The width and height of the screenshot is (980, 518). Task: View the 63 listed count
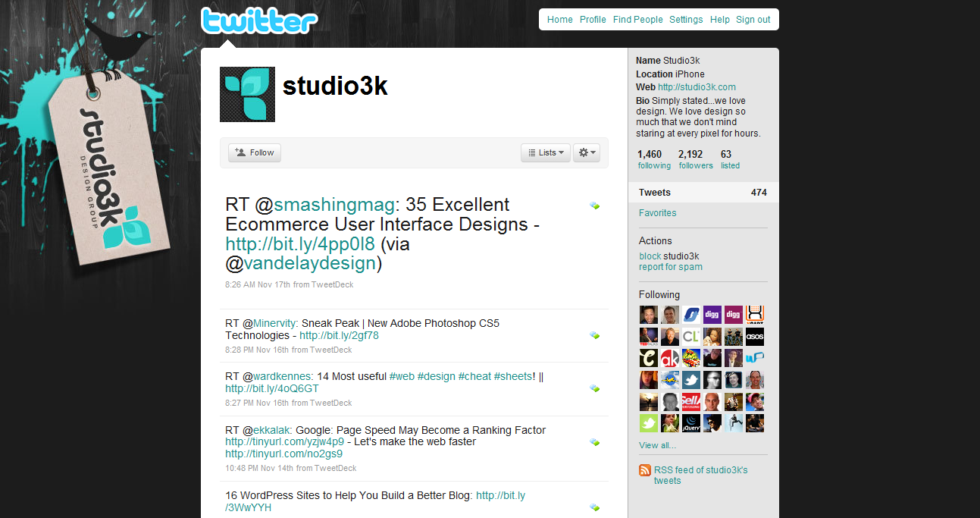[x=730, y=159]
